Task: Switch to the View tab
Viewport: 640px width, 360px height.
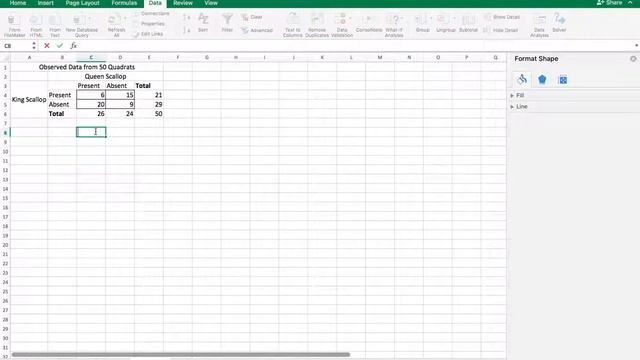Action: (x=211, y=3)
